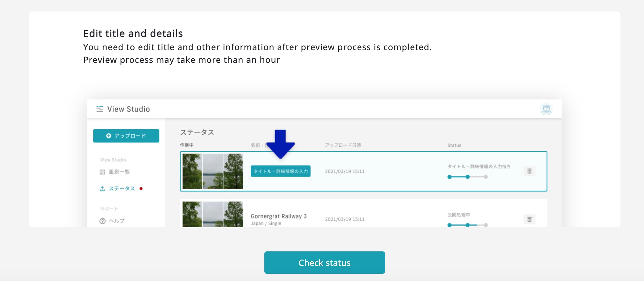644x281 pixels.
Task: Click the user avatar icon
Action: tap(546, 109)
